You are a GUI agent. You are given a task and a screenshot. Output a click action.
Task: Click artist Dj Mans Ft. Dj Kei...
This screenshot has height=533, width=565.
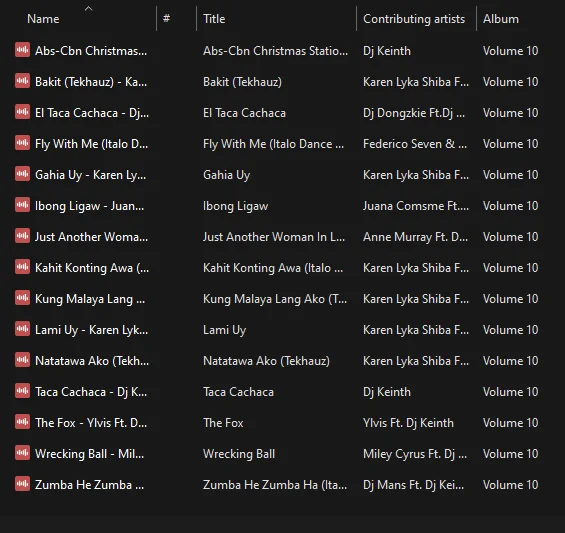[413, 485]
